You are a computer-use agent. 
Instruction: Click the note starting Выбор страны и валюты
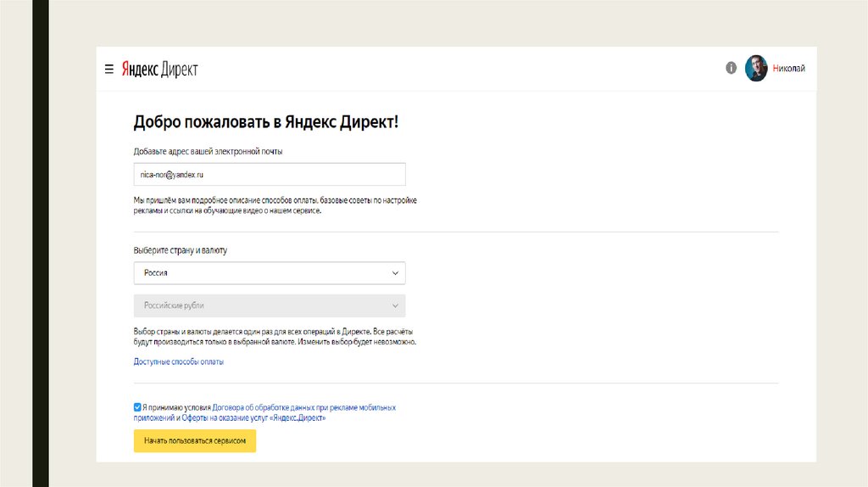click(x=275, y=337)
